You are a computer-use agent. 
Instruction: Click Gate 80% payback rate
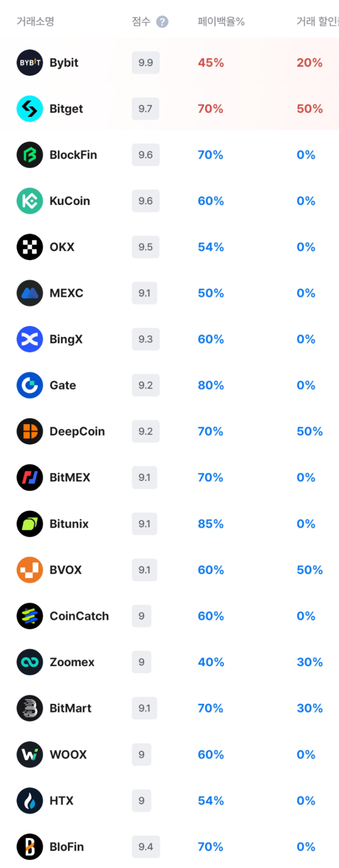(x=211, y=385)
